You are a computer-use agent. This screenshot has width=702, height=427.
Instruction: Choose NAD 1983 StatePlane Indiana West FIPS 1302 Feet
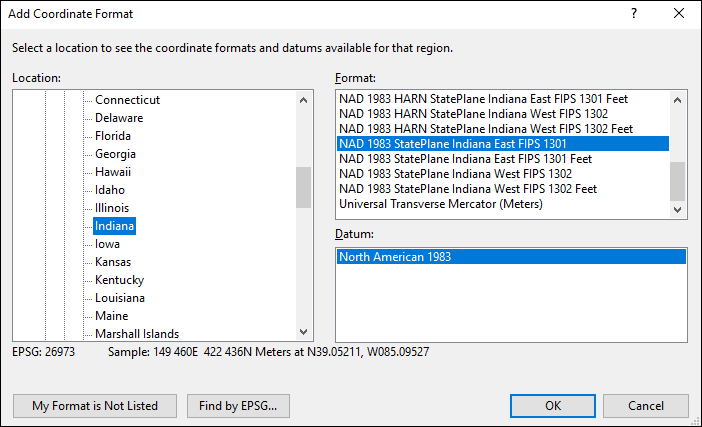(502, 189)
